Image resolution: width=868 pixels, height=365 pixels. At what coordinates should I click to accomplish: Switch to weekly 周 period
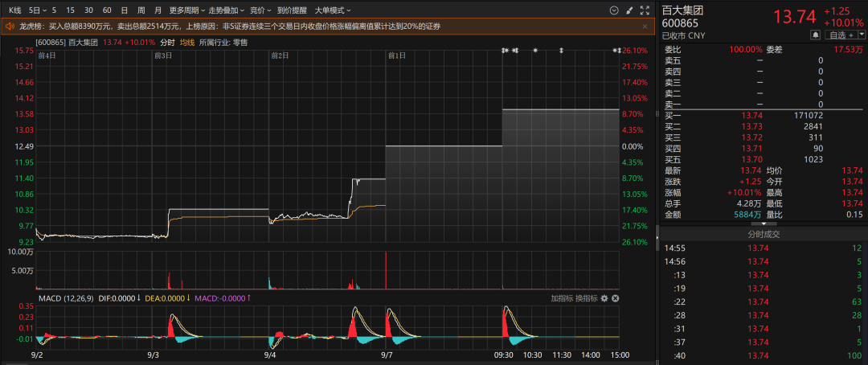click(141, 10)
